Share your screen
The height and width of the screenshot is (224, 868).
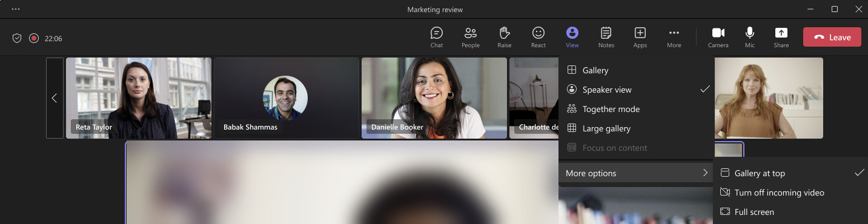(781, 37)
